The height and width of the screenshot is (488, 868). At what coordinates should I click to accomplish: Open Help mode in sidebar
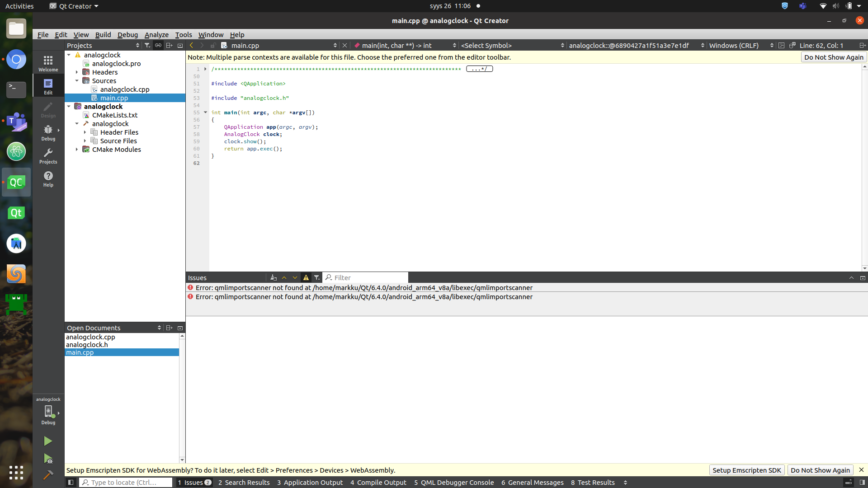(x=48, y=178)
